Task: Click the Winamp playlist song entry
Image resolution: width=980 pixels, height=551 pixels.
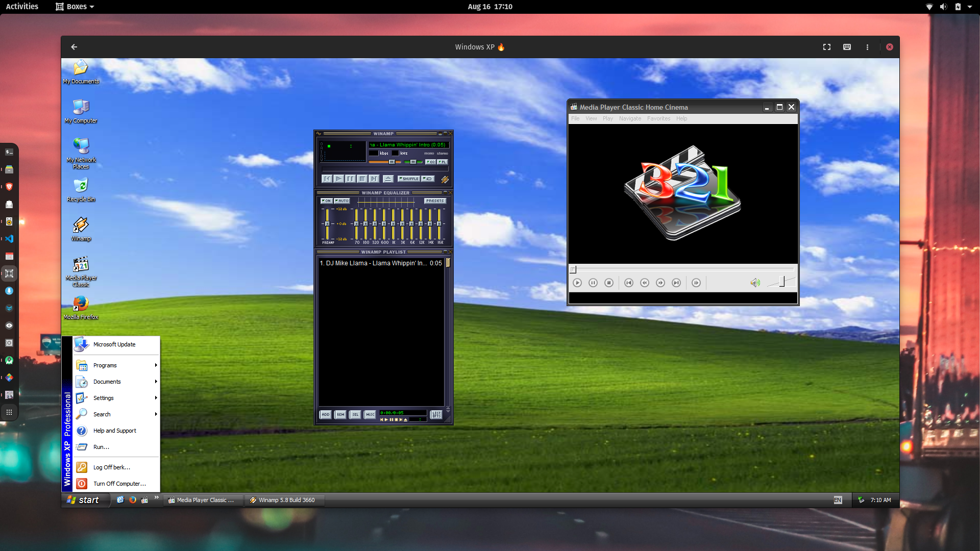Action: (x=380, y=263)
